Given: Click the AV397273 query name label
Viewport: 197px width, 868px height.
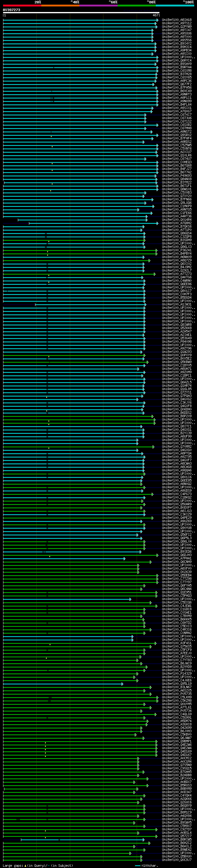Looking at the screenshot, I should 11,10.
